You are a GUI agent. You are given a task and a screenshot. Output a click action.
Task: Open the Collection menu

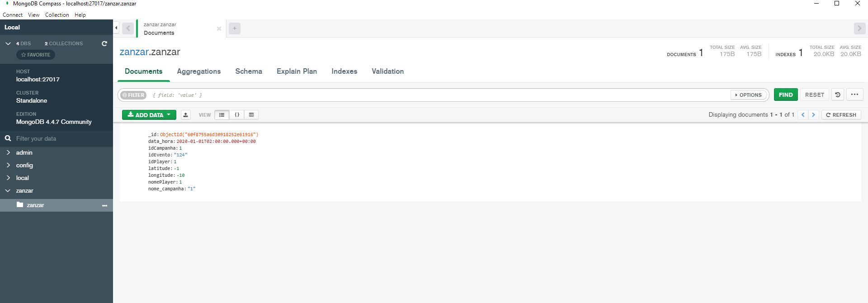point(57,15)
